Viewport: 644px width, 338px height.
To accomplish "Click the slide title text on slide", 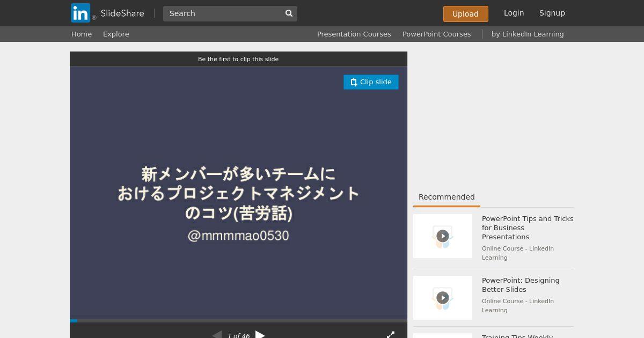I will tap(238, 194).
